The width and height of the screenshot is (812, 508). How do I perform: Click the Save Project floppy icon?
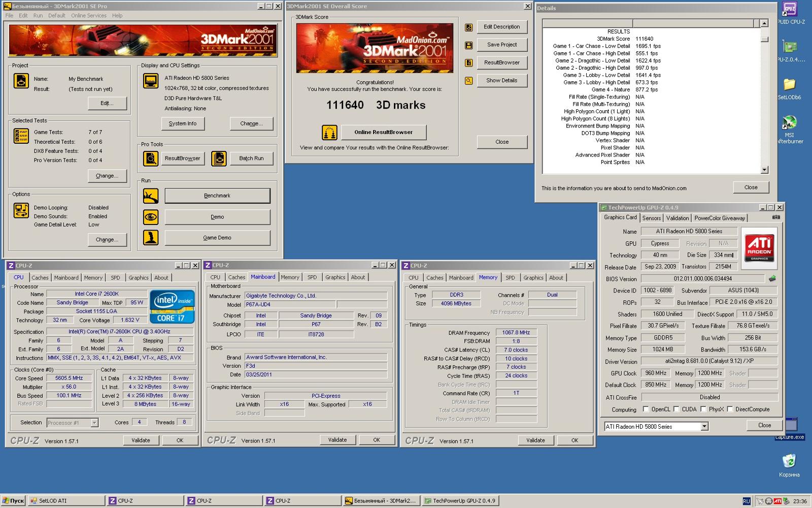click(469, 45)
